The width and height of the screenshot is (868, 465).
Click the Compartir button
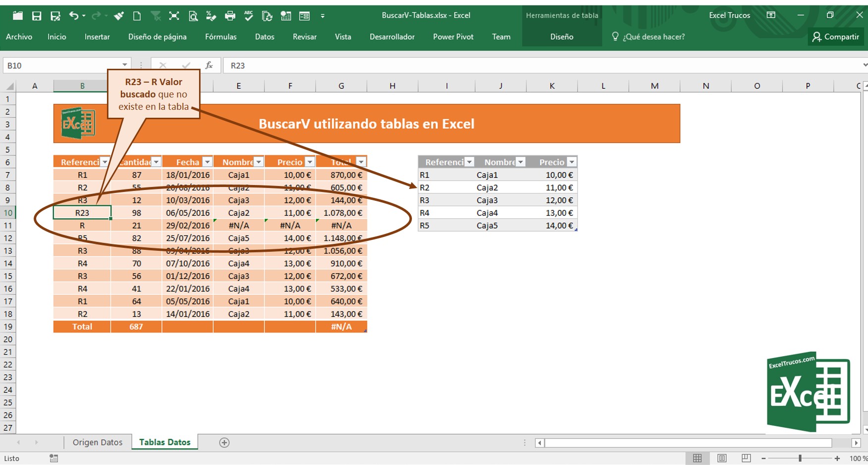pos(836,37)
